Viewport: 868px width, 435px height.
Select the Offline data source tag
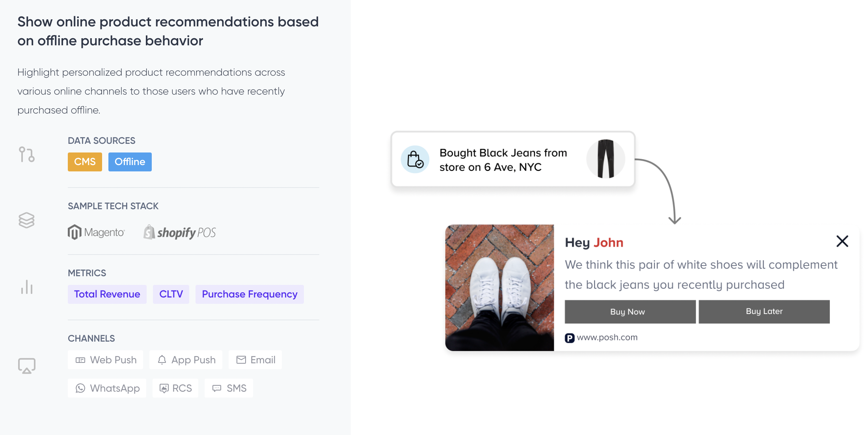click(130, 162)
